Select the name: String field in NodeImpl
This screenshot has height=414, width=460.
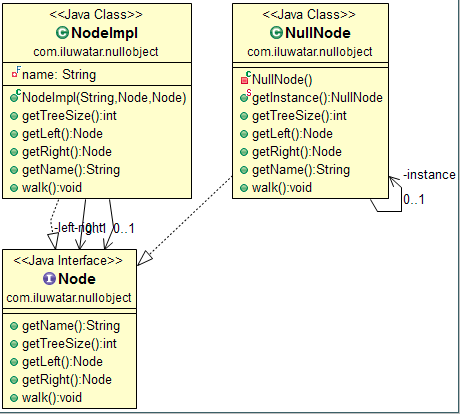pyautogui.click(x=59, y=74)
